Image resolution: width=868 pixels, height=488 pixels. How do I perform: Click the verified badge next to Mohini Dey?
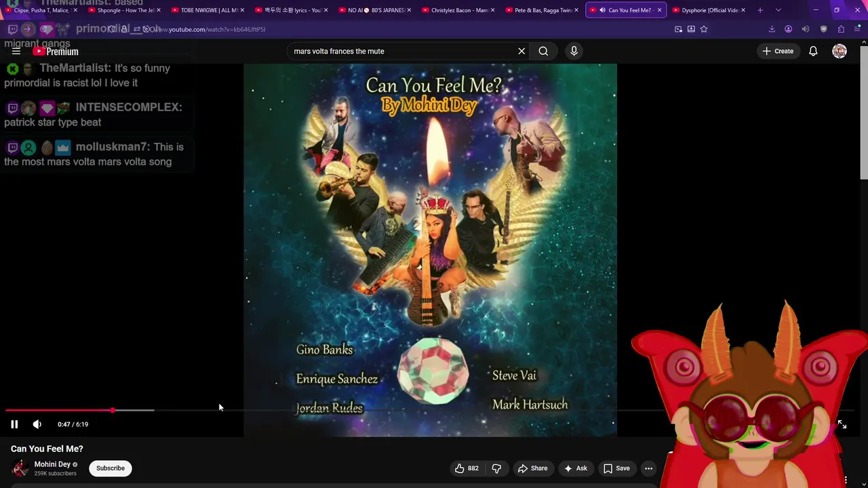click(75, 465)
